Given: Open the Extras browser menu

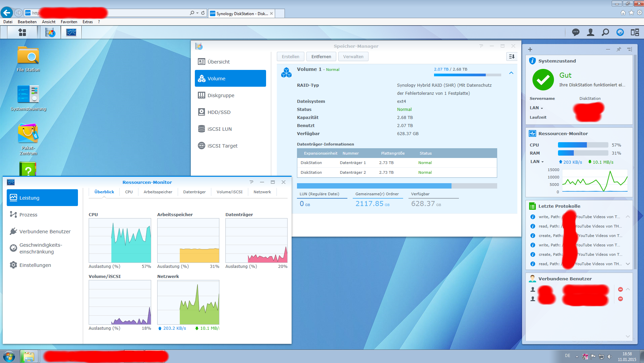Looking at the screenshot, I should tap(87, 22).
